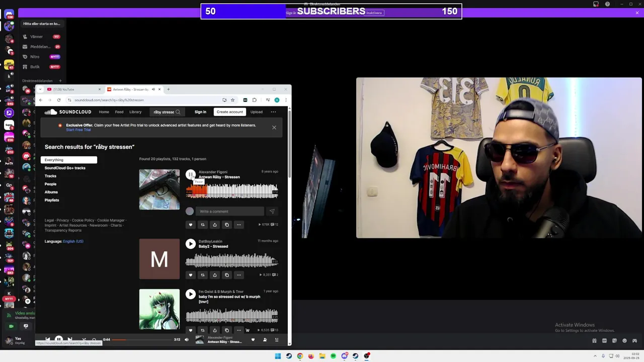
Task: Toggle shuffle in the player bar
Action: (x=84, y=339)
